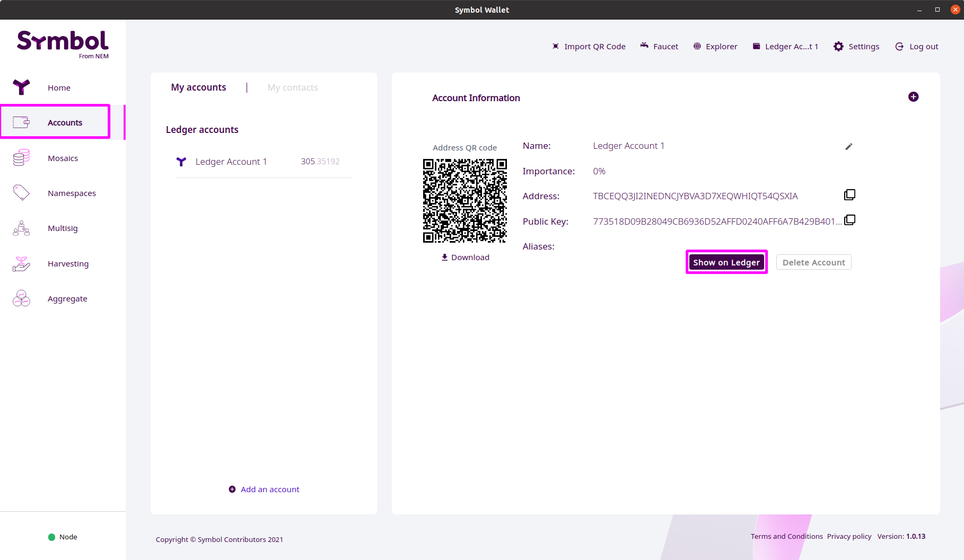964x560 pixels.
Task: Click the Download QR code link
Action: click(x=465, y=257)
